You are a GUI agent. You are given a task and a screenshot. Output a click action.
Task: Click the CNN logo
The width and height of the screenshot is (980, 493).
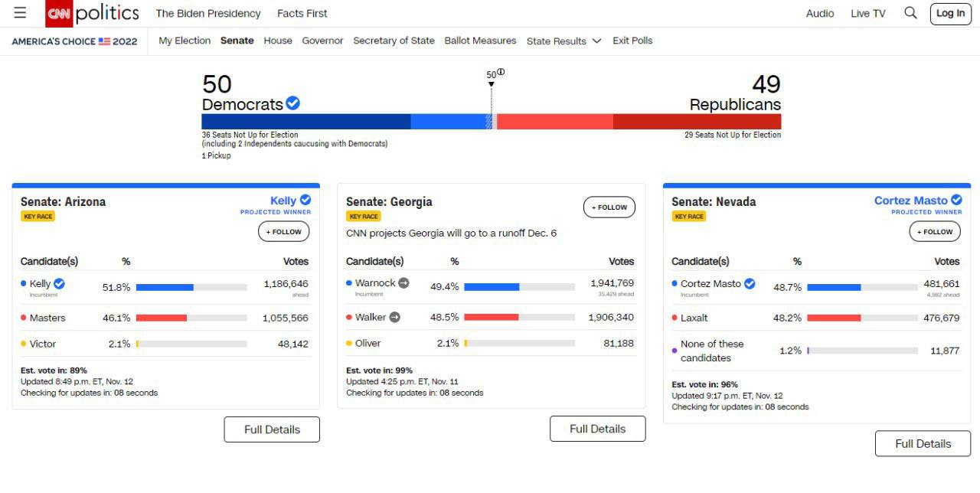tap(59, 13)
